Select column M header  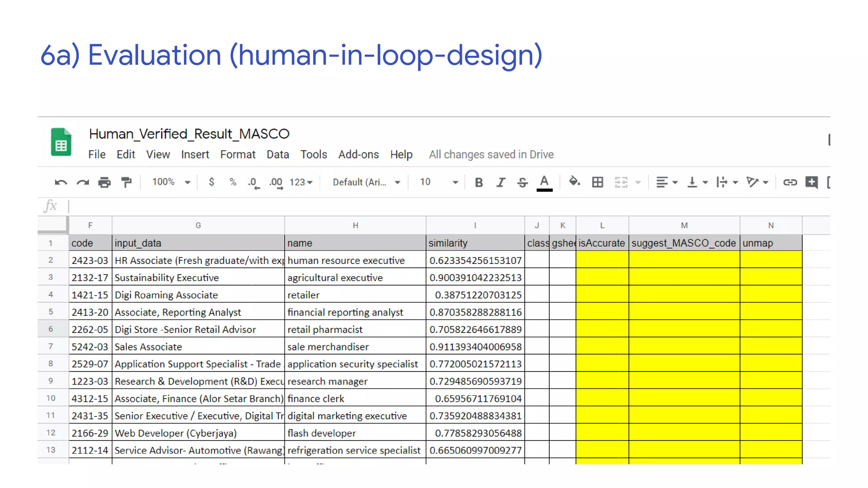pyautogui.click(x=684, y=225)
